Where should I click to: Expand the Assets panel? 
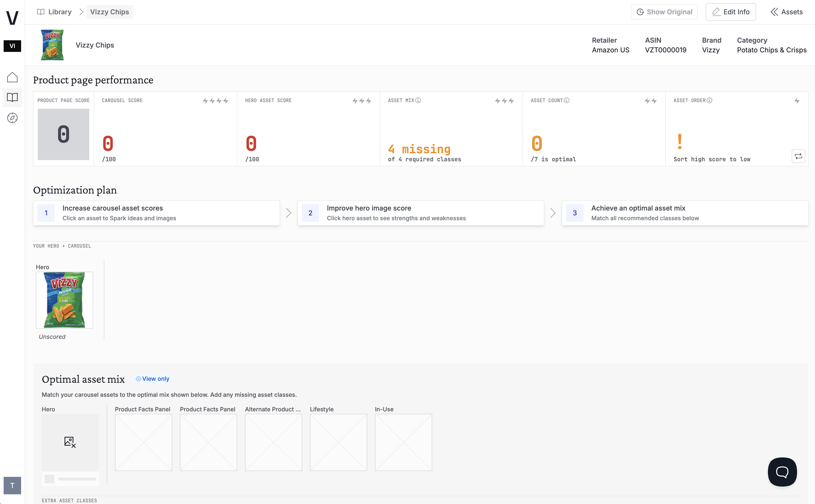pos(786,12)
